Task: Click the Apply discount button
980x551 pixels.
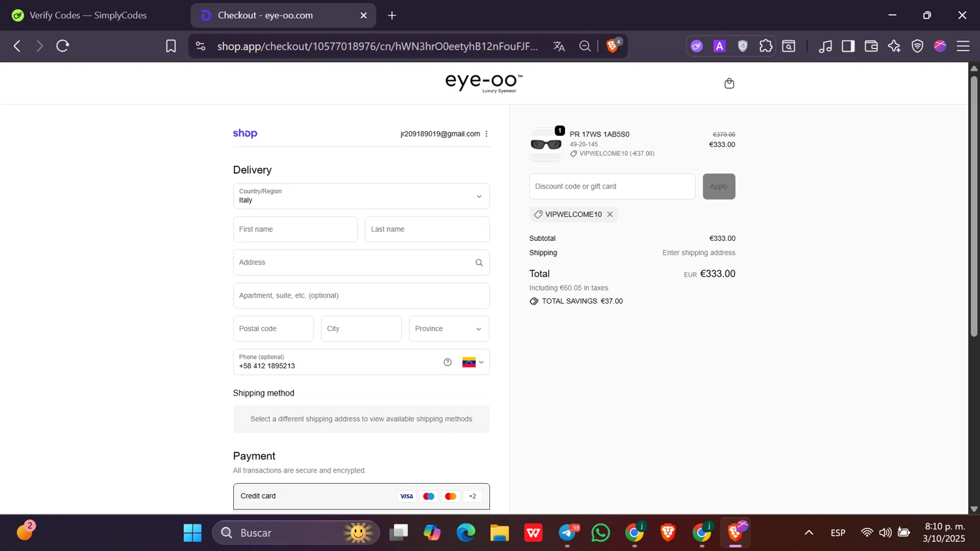Action: [x=719, y=187]
